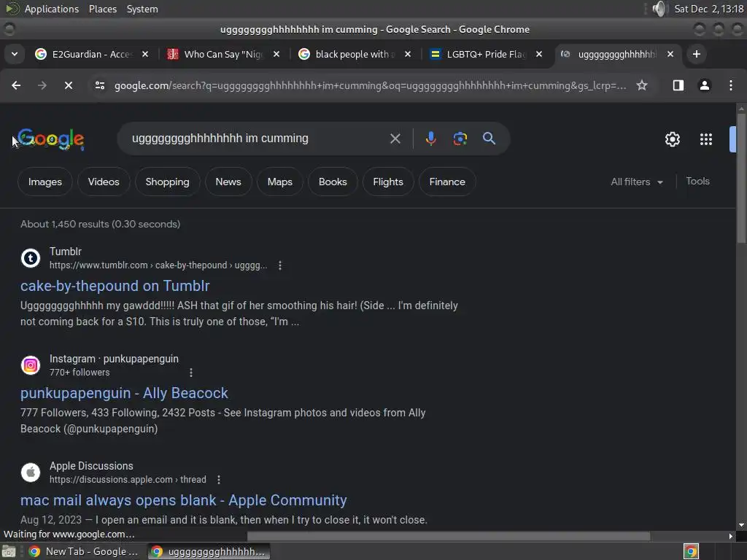
Task: Open more options for Apple Discussions result
Action: pyautogui.click(x=219, y=480)
